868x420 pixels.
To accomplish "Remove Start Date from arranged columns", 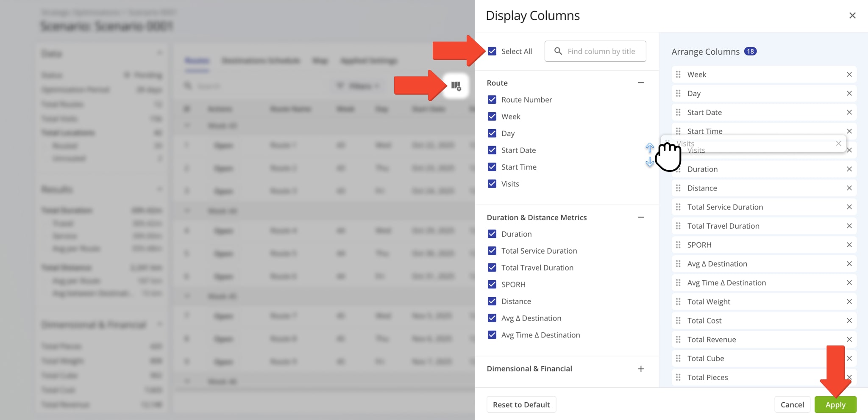I will (849, 112).
